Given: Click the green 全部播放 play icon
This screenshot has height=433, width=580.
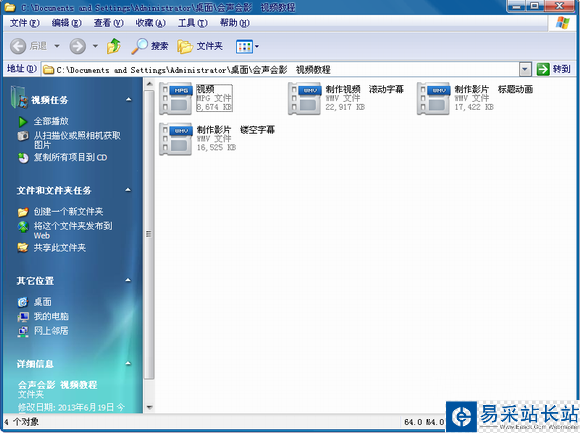Looking at the screenshot, I should click(23, 121).
